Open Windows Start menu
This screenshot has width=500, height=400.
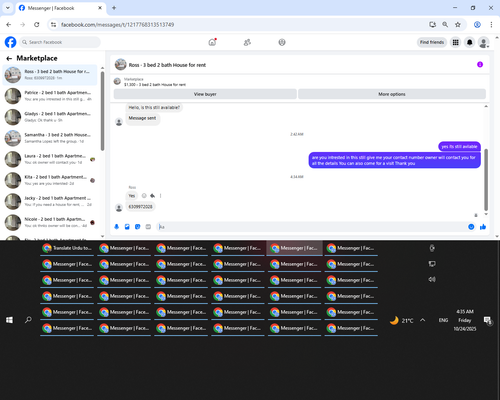[x=9, y=320]
